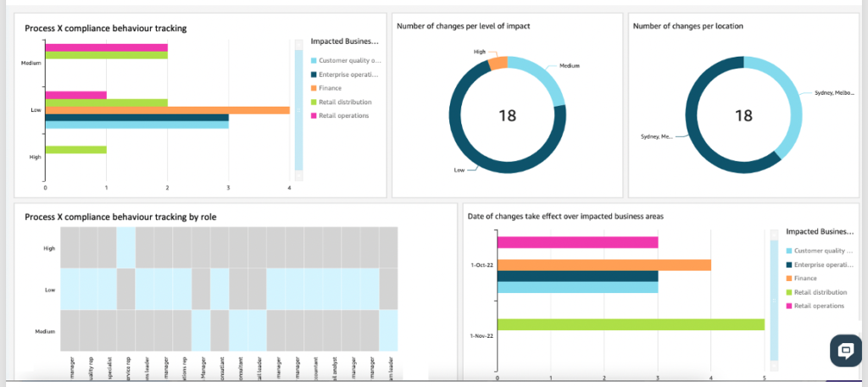Click highlighted High row heatmap cell

pyautogui.click(x=125, y=247)
